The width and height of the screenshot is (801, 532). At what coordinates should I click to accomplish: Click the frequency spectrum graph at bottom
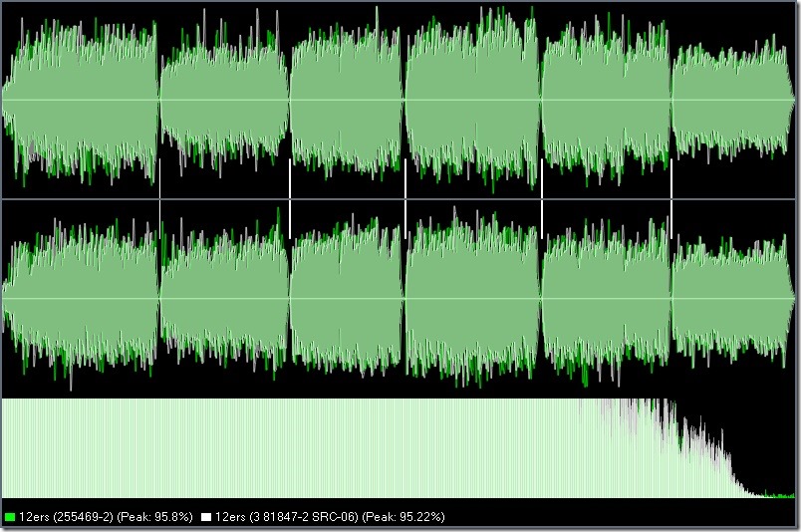tap(399, 448)
